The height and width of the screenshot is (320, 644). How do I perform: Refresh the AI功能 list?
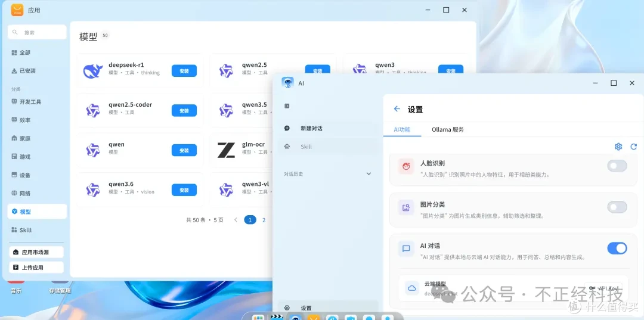(634, 147)
